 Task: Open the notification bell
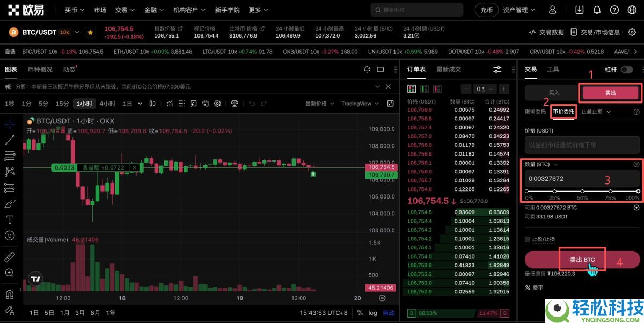(597, 10)
